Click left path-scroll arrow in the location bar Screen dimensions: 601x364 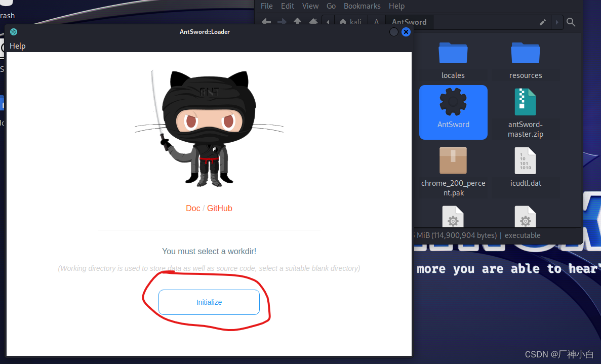pyautogui.click(x=328, y=22)
